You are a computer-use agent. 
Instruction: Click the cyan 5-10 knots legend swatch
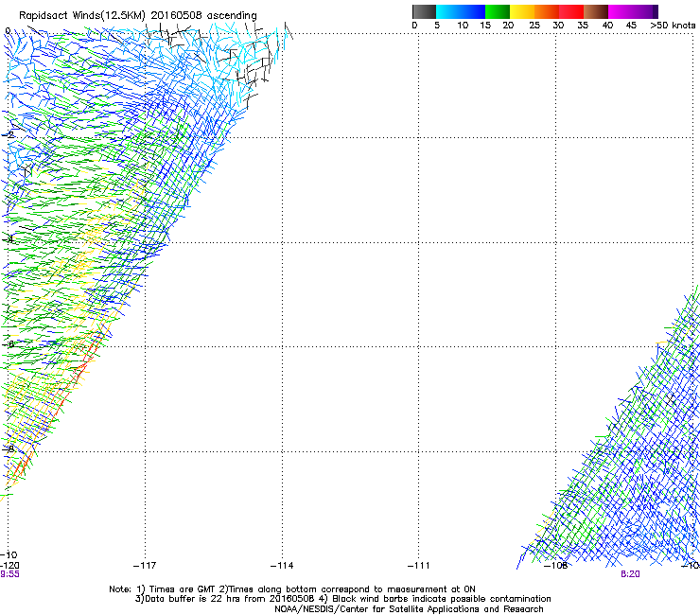448,11
